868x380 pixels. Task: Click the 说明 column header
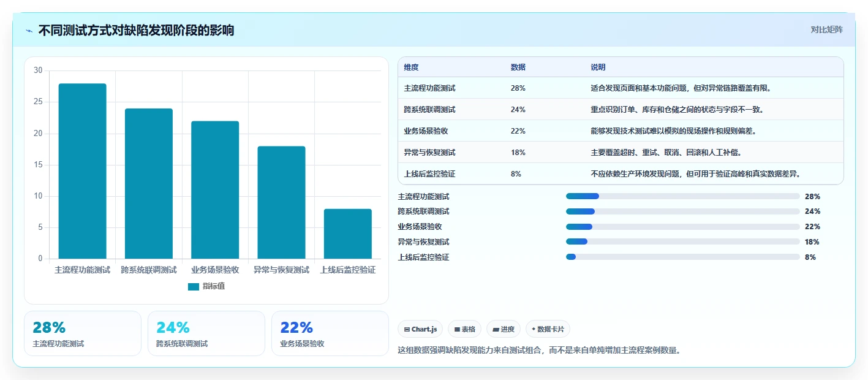pos(598,67)
